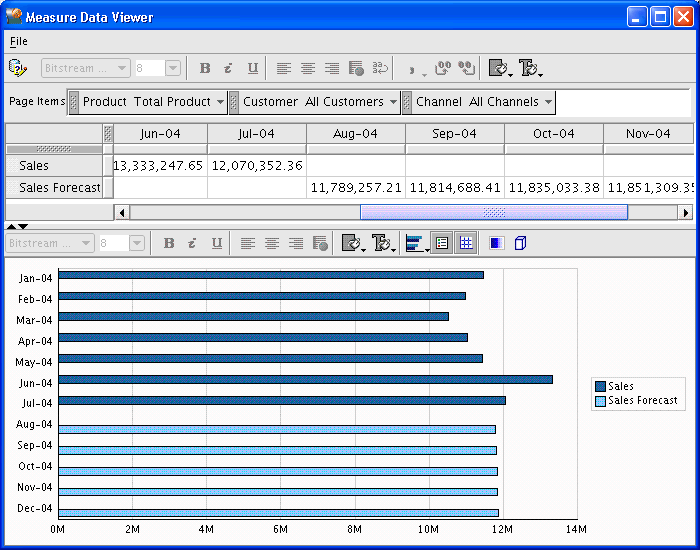Toggle Bold in the lower graph toolbar

[x=169, y=243]
